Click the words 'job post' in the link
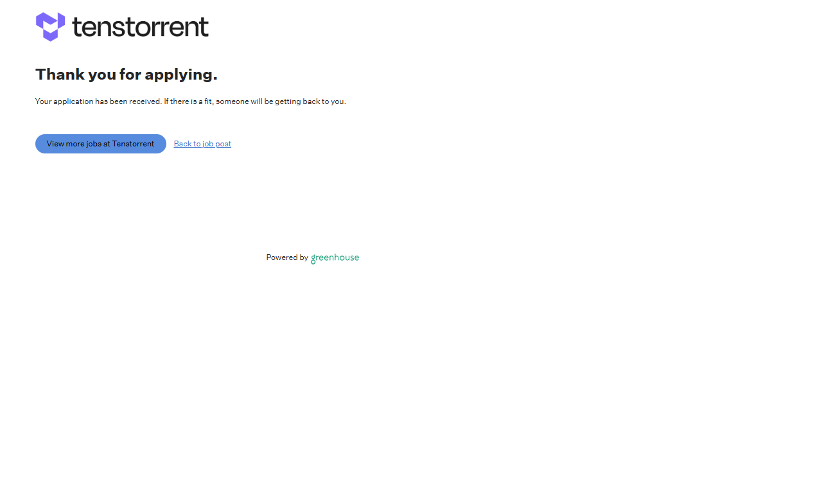Viewport: 833px width, 504px height. (216, 144)
